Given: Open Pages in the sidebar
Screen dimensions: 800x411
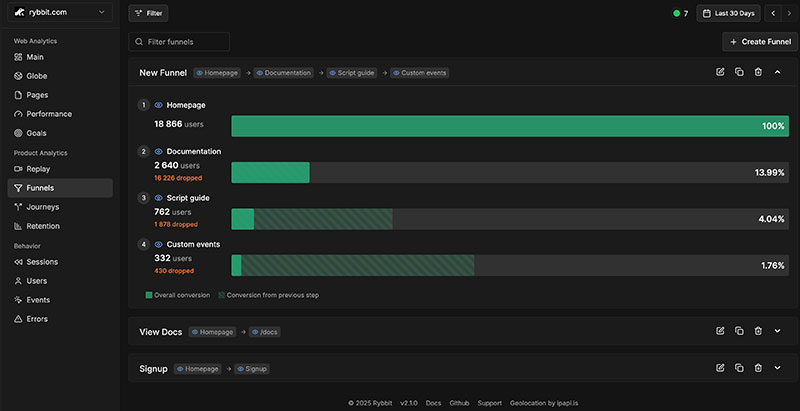Looking at the screenshot, I should tap(60, 95).
